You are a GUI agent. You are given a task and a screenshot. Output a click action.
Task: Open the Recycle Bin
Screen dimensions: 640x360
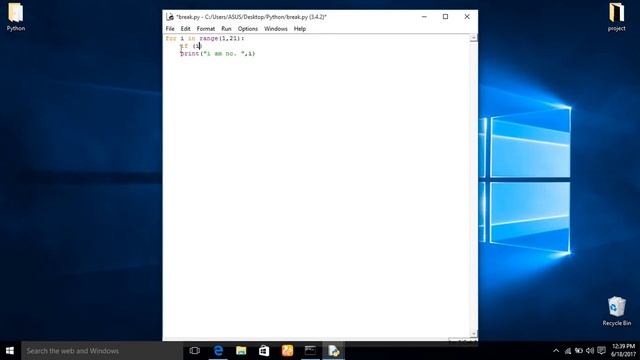pos(616,311)
